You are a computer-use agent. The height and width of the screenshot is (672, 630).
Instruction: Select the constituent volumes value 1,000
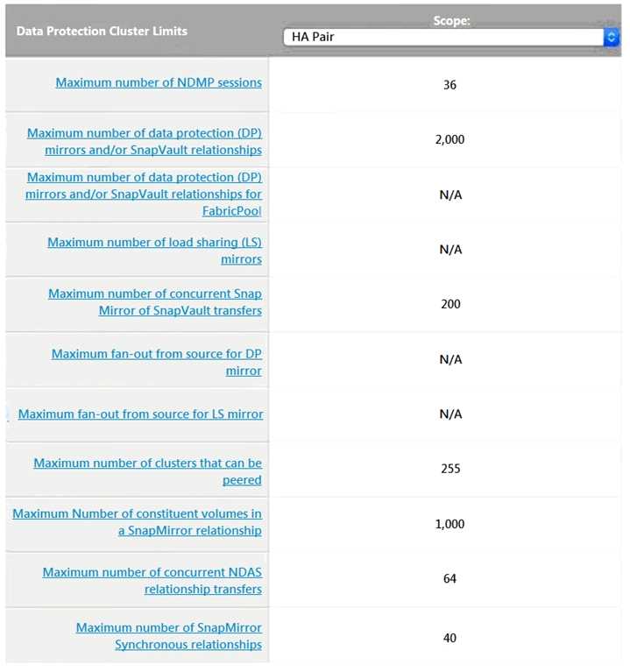449,524
